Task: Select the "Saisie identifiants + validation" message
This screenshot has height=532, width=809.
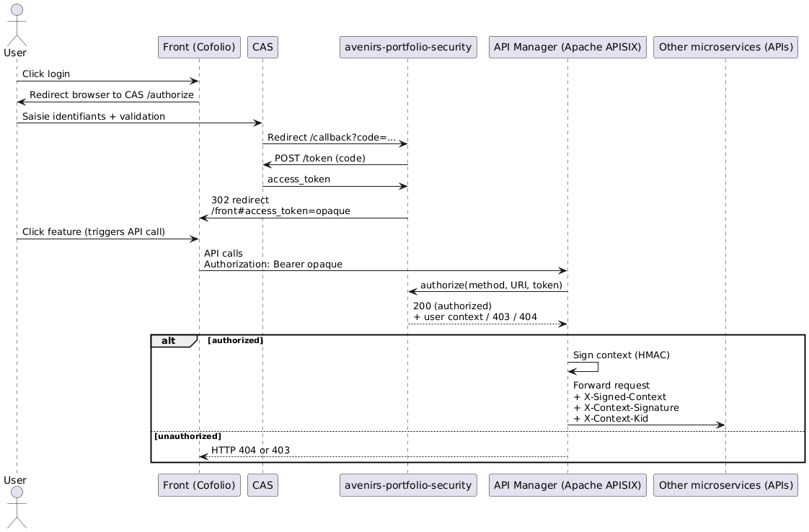Action: (x=94, y=116)
